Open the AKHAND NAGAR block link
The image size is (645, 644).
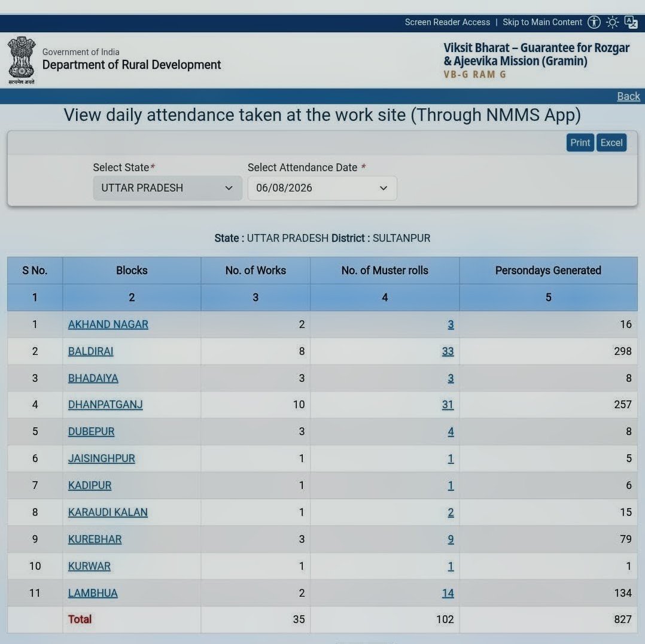[x=108, y=324]
